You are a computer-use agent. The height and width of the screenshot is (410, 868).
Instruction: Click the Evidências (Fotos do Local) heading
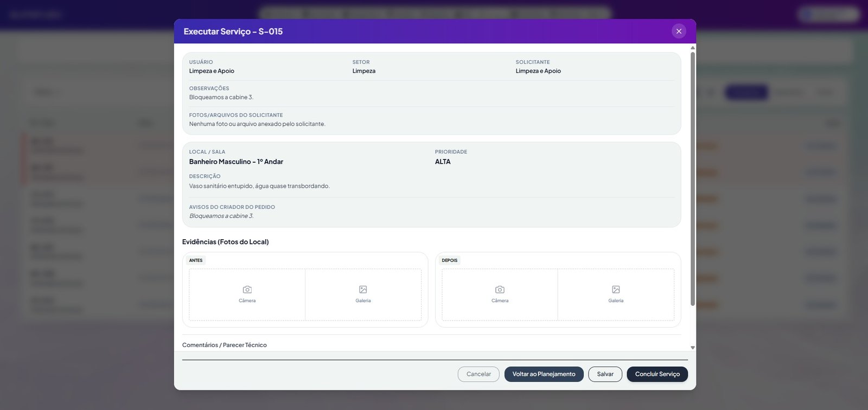(226, 242)
